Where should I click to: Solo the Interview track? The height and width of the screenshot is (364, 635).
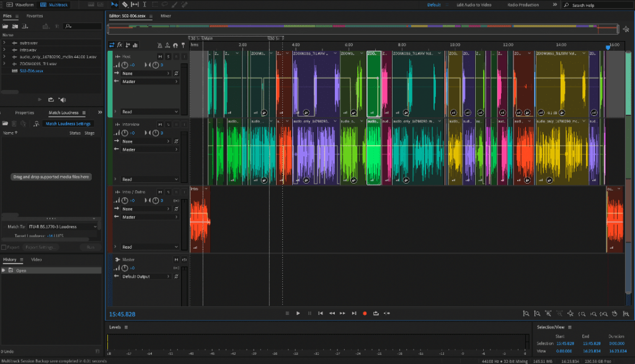coord(167,124)
